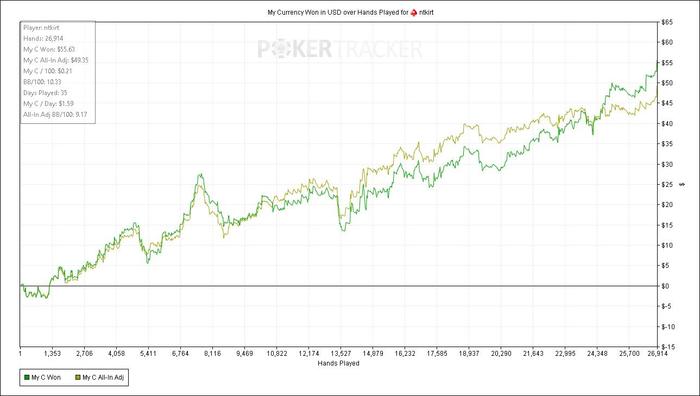Click the red spade icon in the chart title
Viewport: 700px width, 396px height.
[414, 13]
